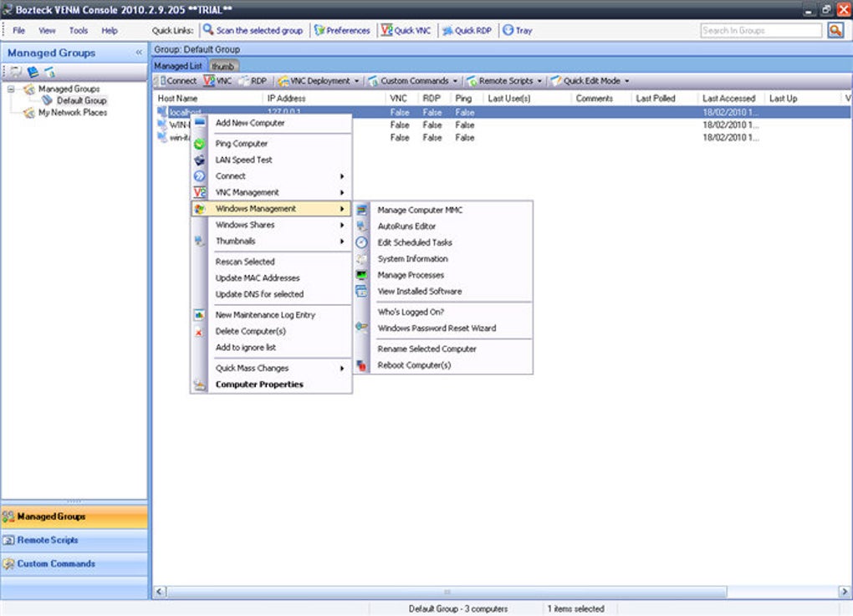Open the Remote Scripts dropdown arrow in the toolbar
Screen dimensions: 853x616
(539, 81)
